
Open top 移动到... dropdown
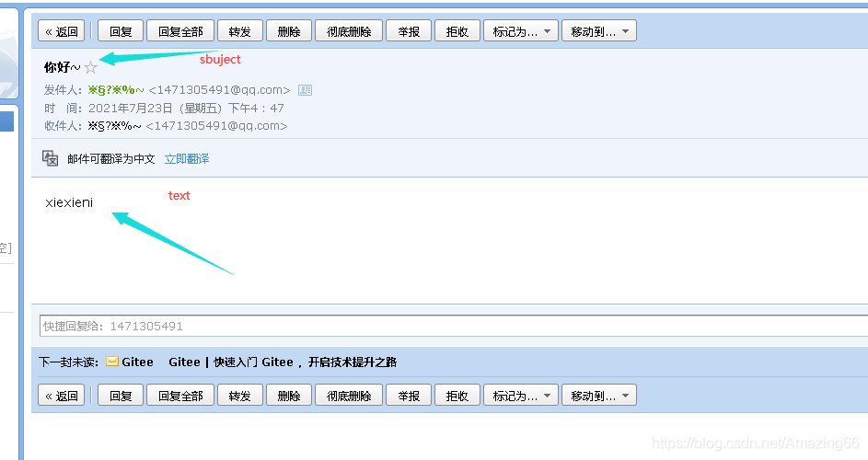pyautogui.click(x=599, y=31)
